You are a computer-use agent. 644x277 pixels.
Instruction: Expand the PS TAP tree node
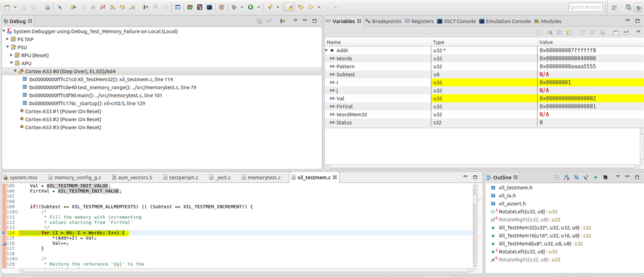coord(8,39)
